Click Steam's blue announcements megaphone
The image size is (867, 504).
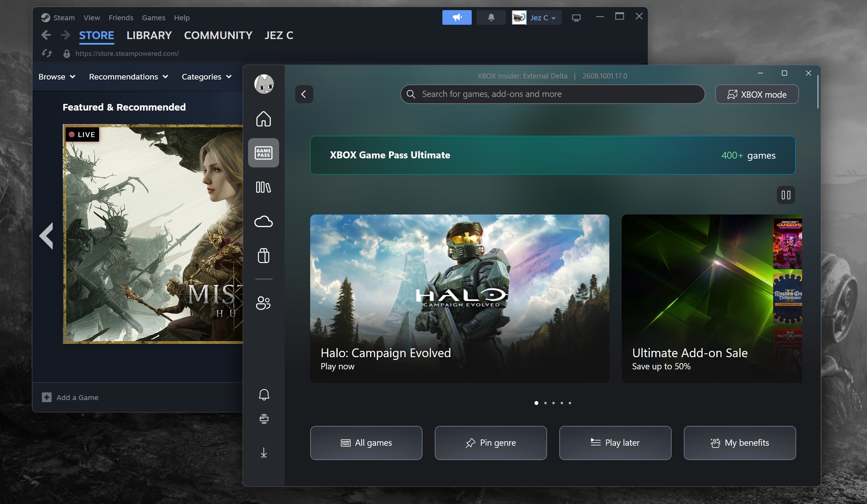pyautogui.click(x=457, y=17)
